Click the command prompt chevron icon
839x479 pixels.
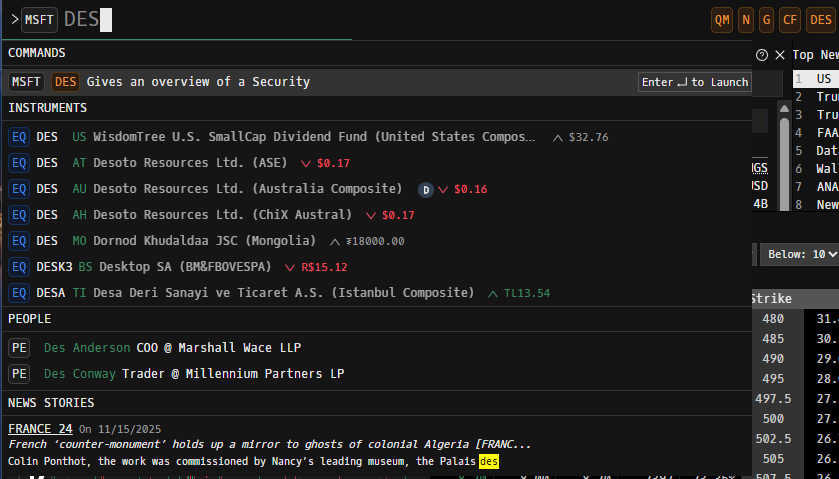(x=14, y=20)
